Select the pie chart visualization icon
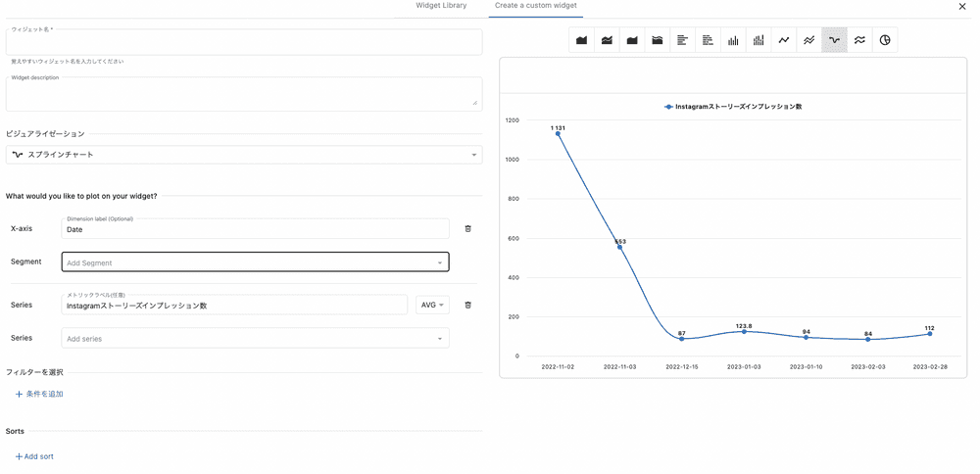The image size is (980, 474). point(885,40)
